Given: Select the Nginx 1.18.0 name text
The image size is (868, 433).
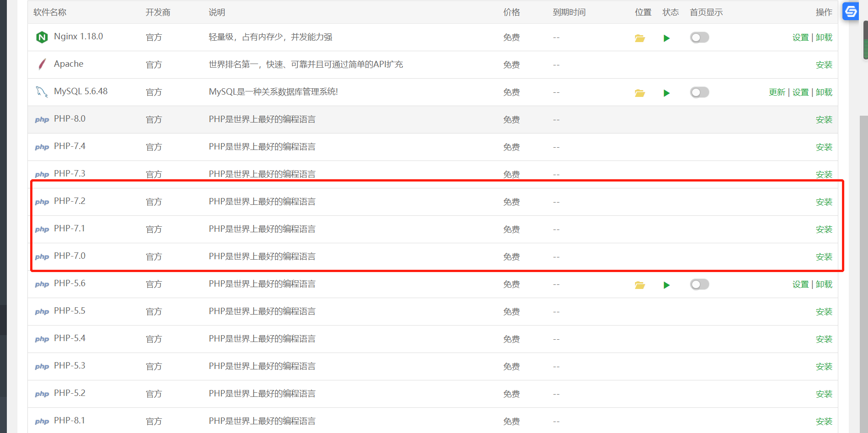Looking at the screenshot, I should coord(79,37).
